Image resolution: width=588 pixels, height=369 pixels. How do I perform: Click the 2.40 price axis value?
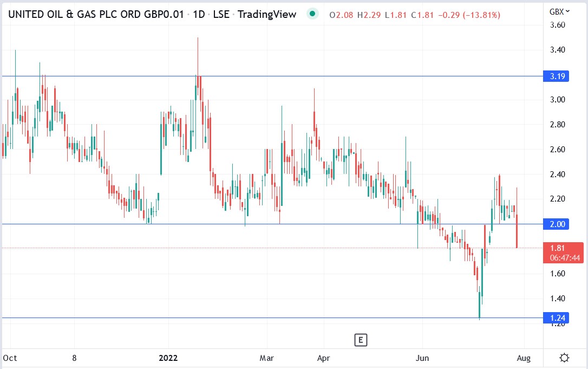558,174
